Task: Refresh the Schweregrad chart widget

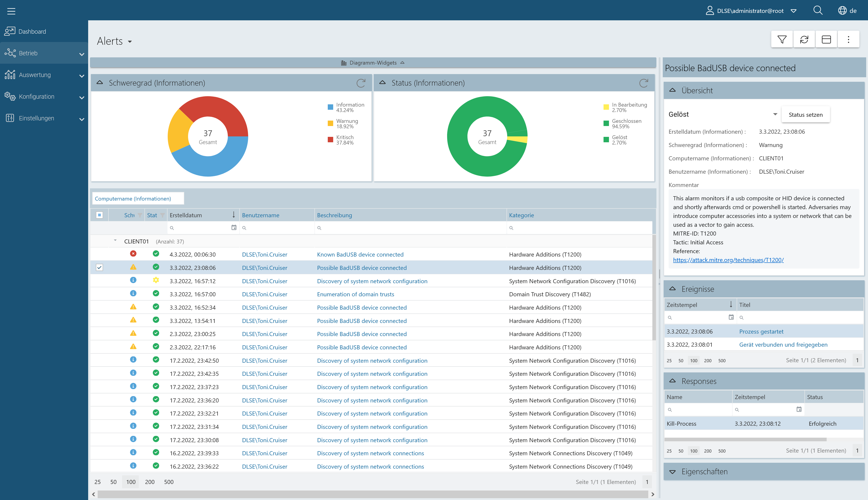Action: (361, 83)
